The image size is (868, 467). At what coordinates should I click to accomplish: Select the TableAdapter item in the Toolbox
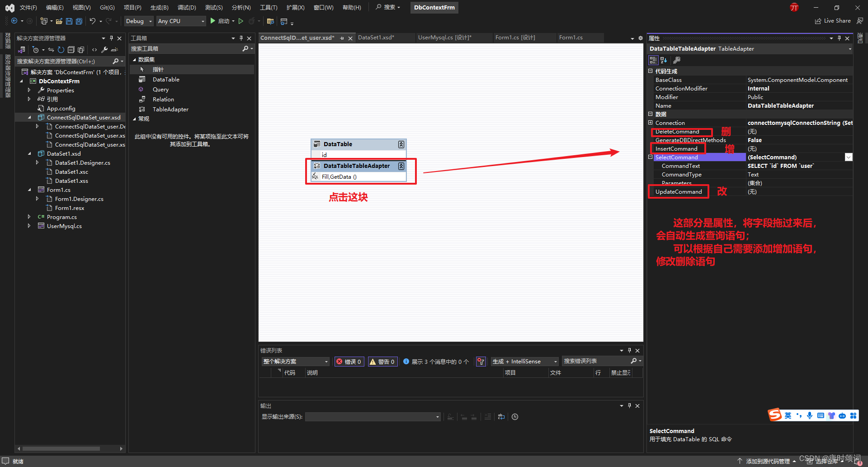[170, 109]
